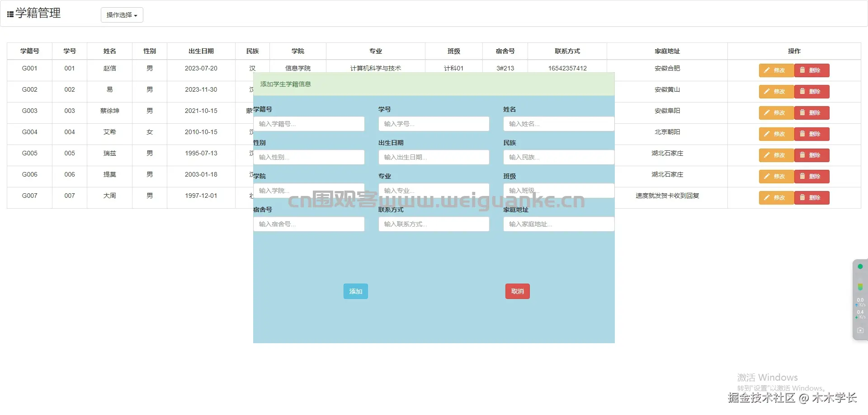Modify the G003 蔡徐坤 row
The width and height of the screenshot is (868, 415).
click(x=776, y=113)
